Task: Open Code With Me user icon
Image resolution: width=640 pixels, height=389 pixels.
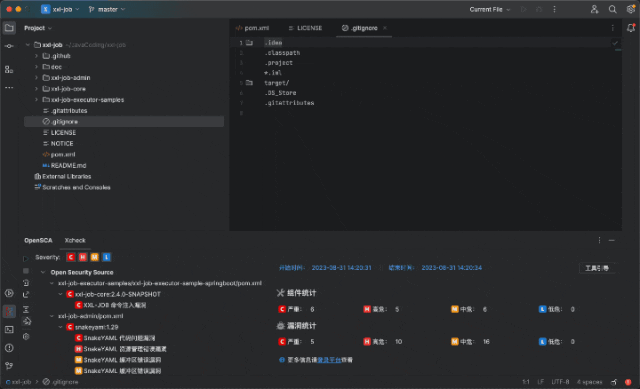Action: 594,9
